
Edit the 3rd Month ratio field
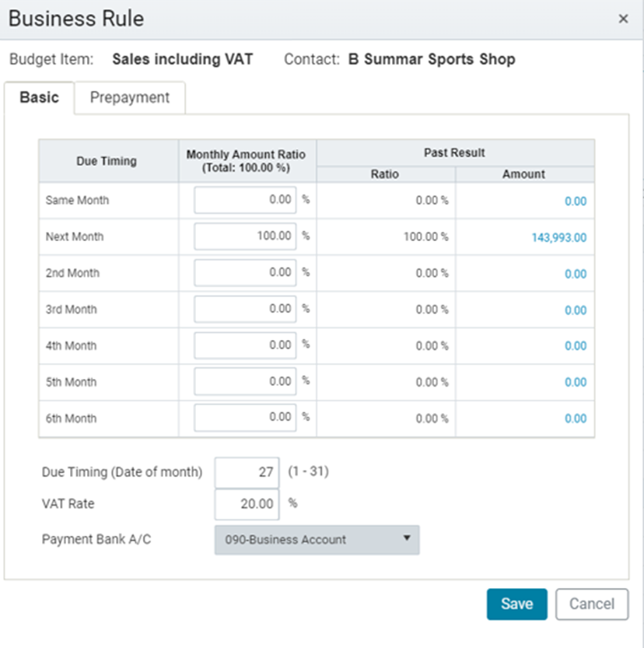coord(245,309)
